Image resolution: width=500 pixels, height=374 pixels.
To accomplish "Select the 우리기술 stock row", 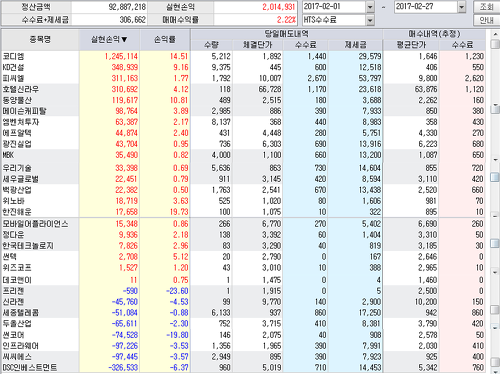I will 243,168.
